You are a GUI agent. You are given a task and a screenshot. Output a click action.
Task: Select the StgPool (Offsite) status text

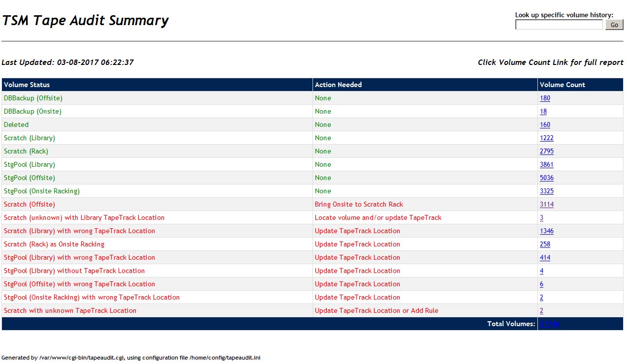tap(30, 178)
